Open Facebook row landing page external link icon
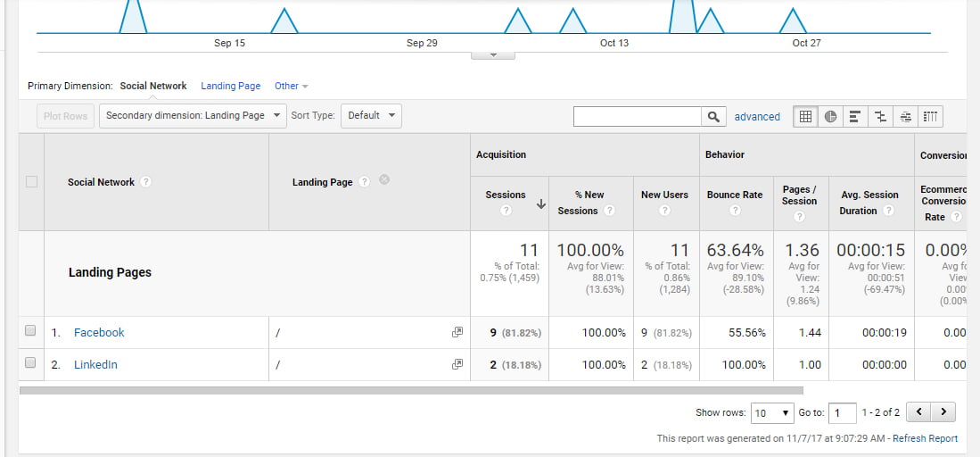 (x=457, y=332)
